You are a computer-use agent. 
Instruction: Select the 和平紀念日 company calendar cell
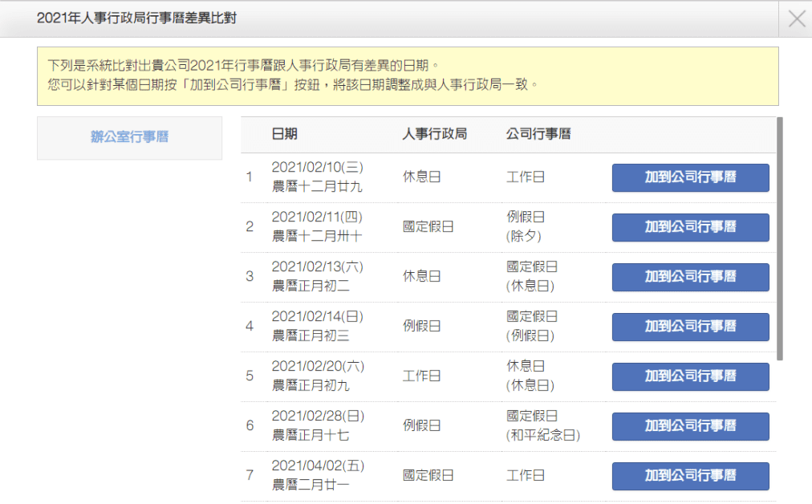coord(543,426)
